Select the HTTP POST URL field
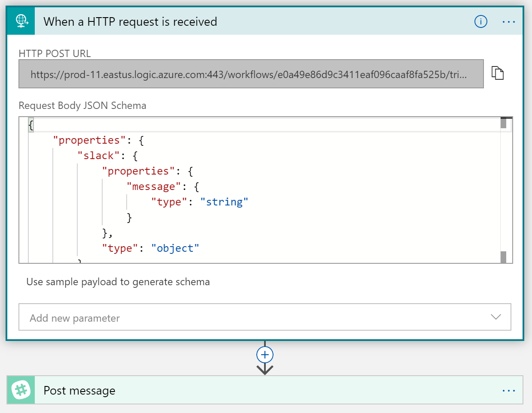 point(251,74)
